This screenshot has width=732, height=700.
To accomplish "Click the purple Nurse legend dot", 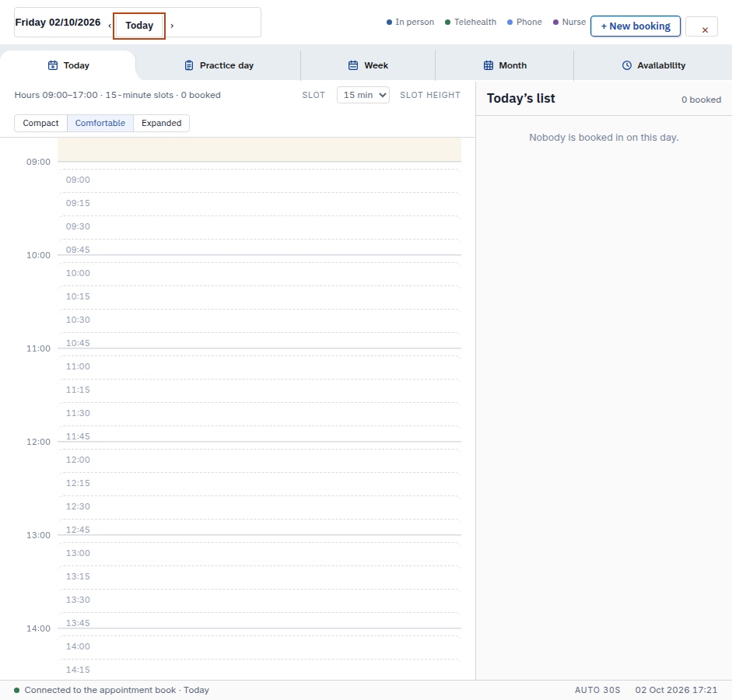I will 555,23.
